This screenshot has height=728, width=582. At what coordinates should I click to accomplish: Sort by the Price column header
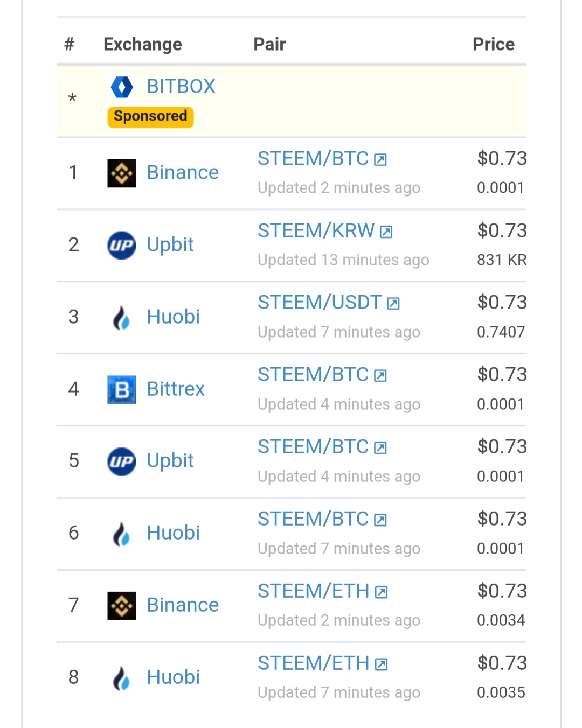click(494, 44)
